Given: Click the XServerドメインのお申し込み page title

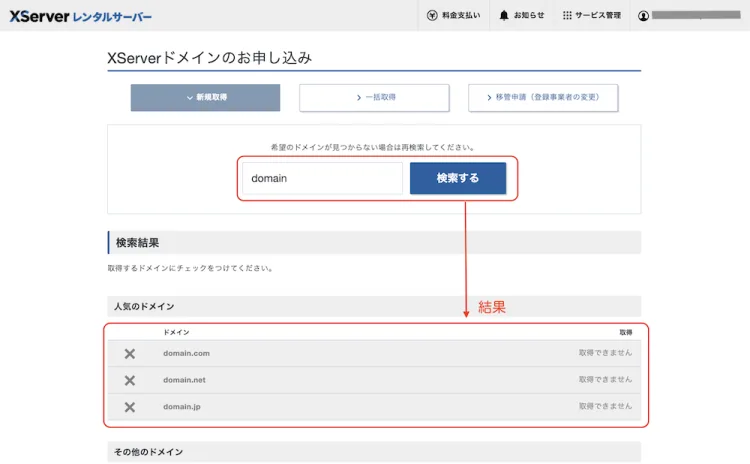Looking at the screenshot, I should click(210, 58).
